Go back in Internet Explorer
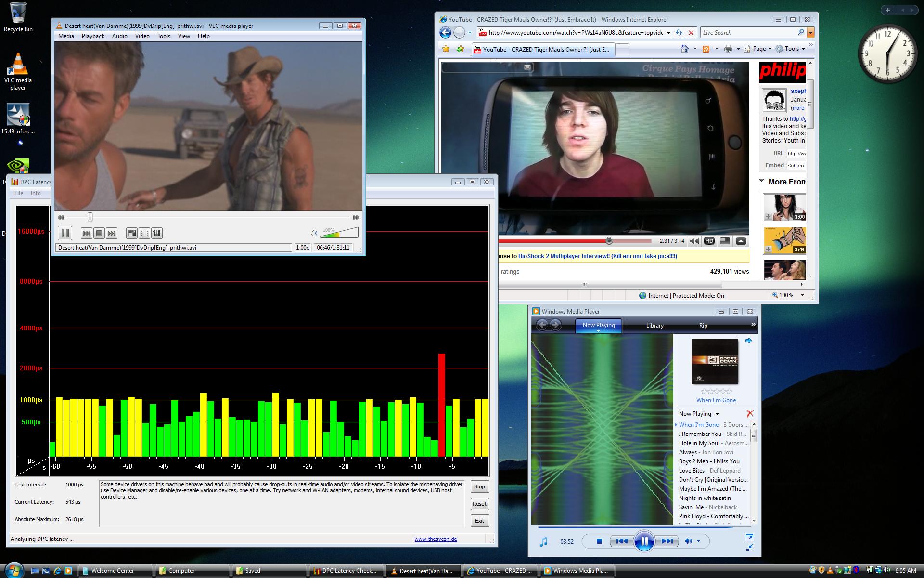Viewport: 924px width, 578px height. tap(445, 32)
